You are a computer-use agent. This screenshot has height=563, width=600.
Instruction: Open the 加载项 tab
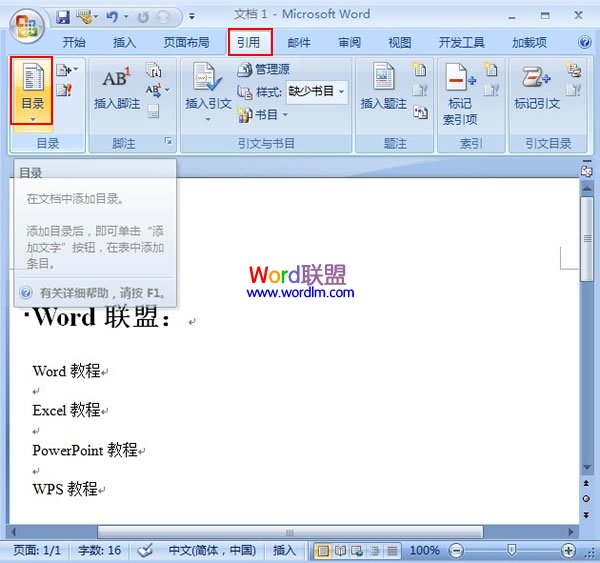(529, 42)
